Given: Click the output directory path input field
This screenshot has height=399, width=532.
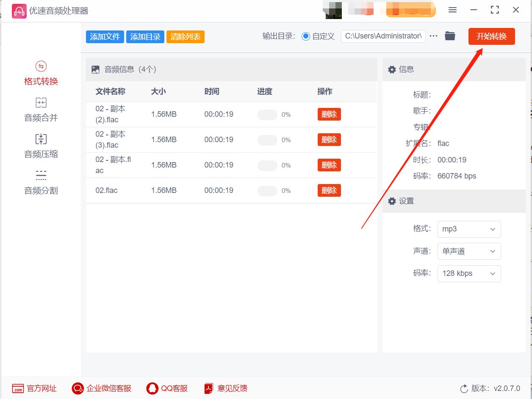Looking at the screenshot, I should click(382, 36).
